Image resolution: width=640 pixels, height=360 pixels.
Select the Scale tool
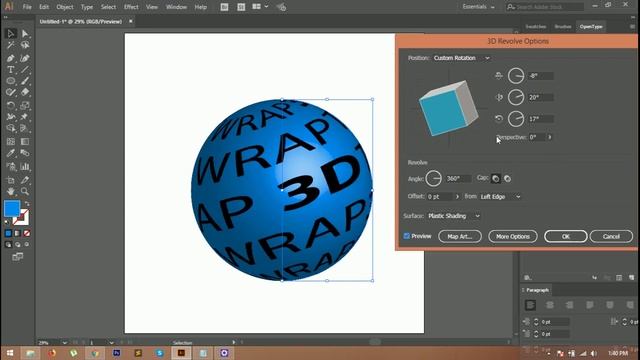coord(25,106)
